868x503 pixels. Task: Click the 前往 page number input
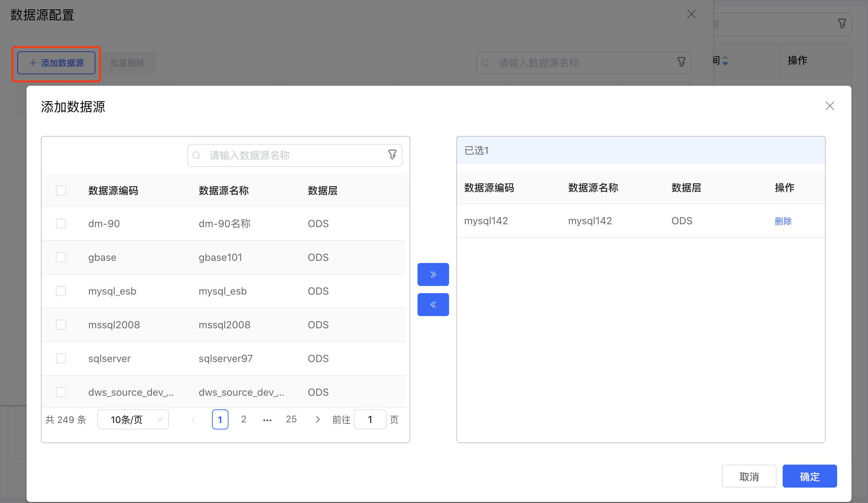370,419
